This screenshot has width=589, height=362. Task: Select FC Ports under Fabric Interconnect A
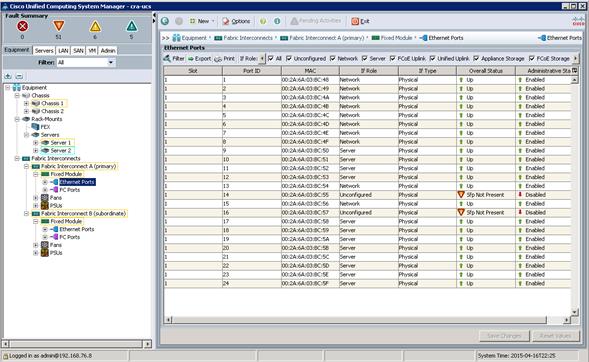(x=69, y=190)
